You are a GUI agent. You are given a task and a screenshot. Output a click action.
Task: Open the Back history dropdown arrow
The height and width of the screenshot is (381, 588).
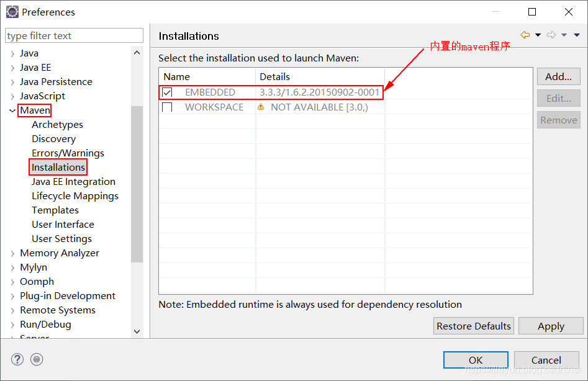click(x=538, y=35)
